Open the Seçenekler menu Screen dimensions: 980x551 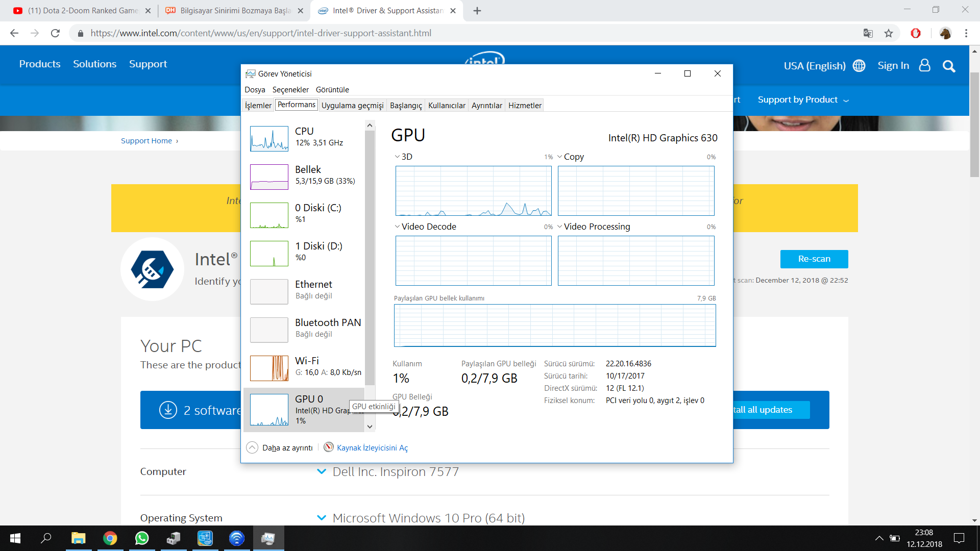pyautogui.click(x=290, y=89)
